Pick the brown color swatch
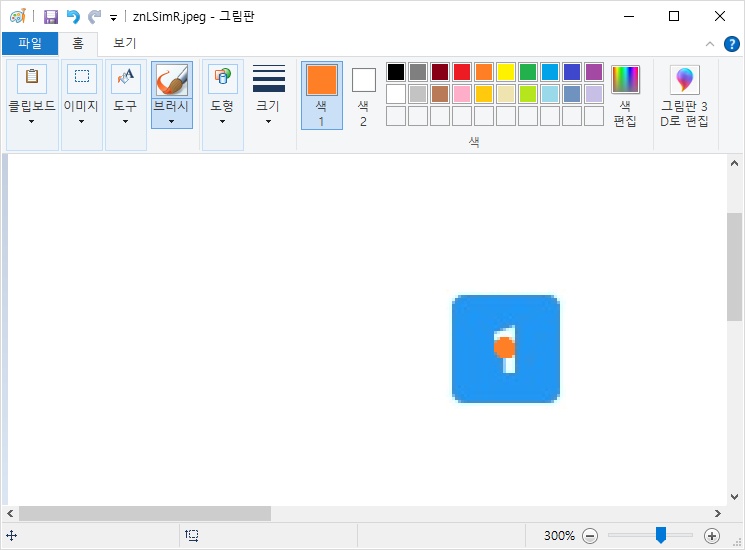Viewport: 745px width, 550px height. pos(440,94)
